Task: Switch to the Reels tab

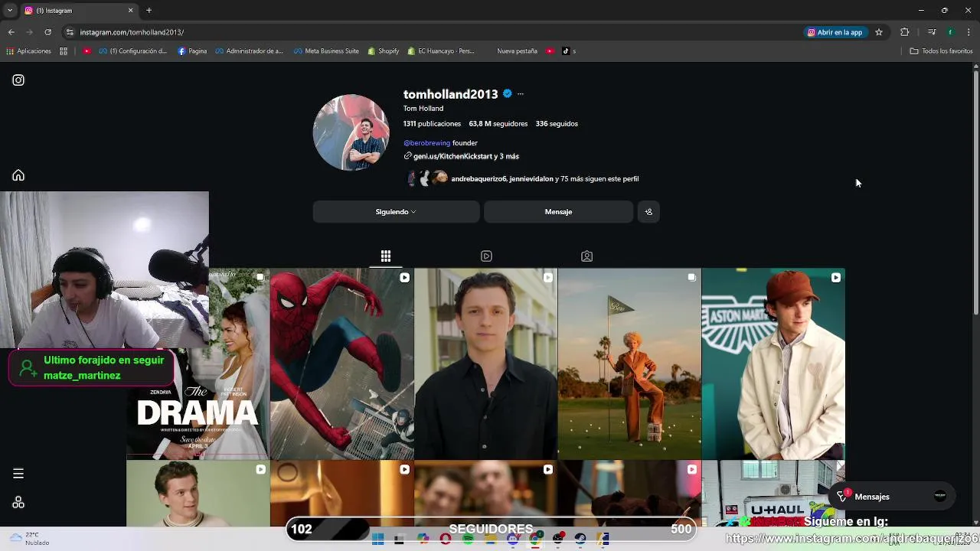Action: 486,256
